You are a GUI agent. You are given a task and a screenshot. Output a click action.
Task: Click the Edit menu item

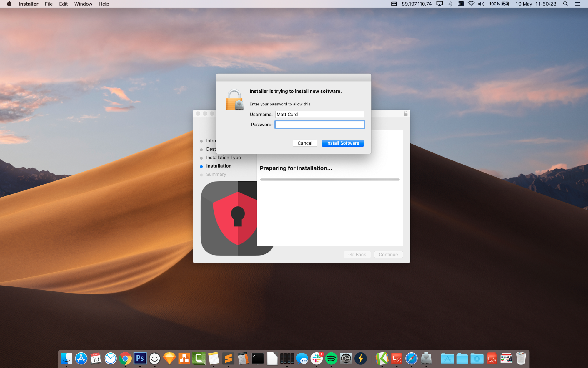[x=63, y=4]
